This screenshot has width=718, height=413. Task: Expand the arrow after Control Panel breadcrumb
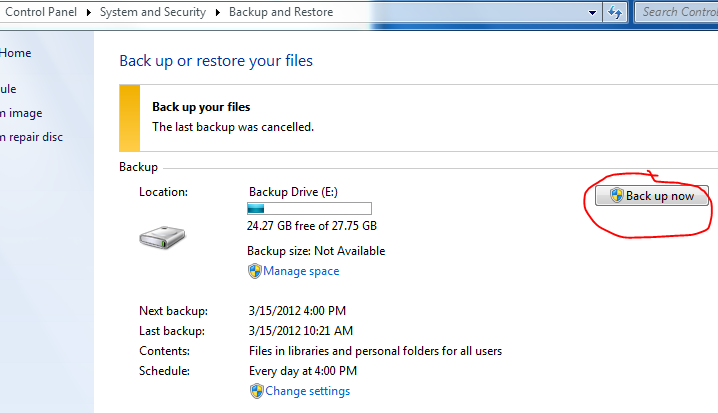click(91, 12)
